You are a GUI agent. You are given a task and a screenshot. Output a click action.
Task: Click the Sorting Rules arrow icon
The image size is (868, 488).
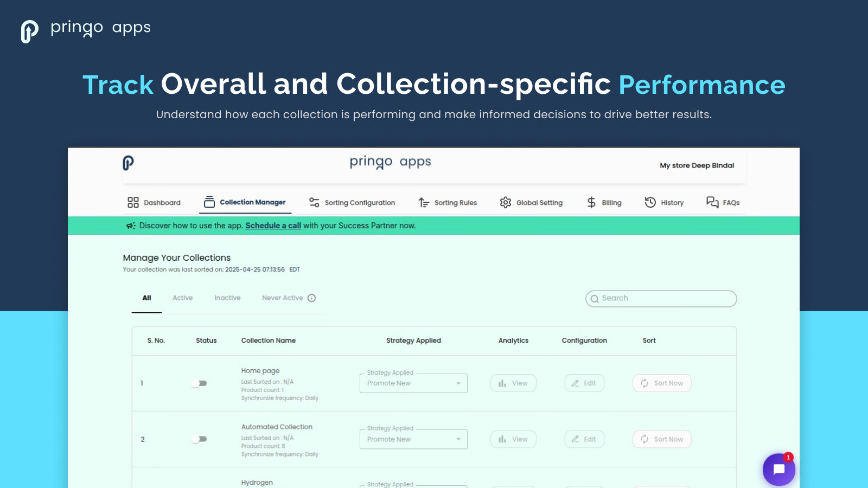tap(424, 202)
